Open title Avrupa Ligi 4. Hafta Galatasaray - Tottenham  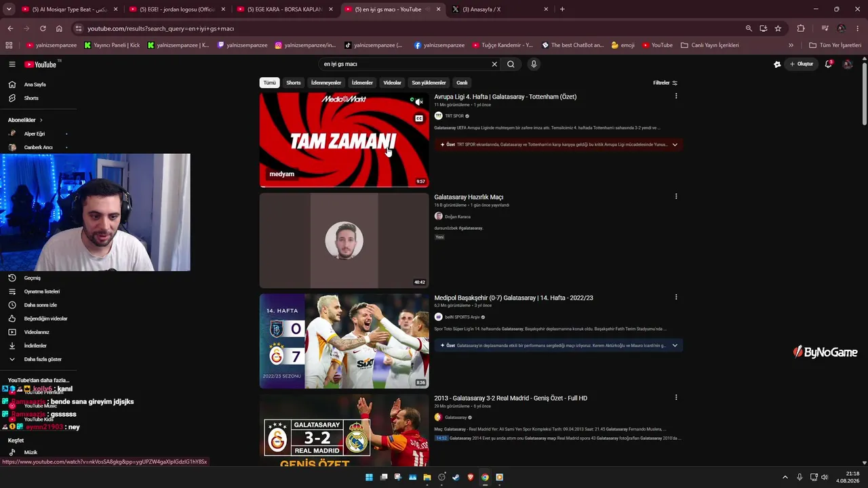click(x=505, y=97)
